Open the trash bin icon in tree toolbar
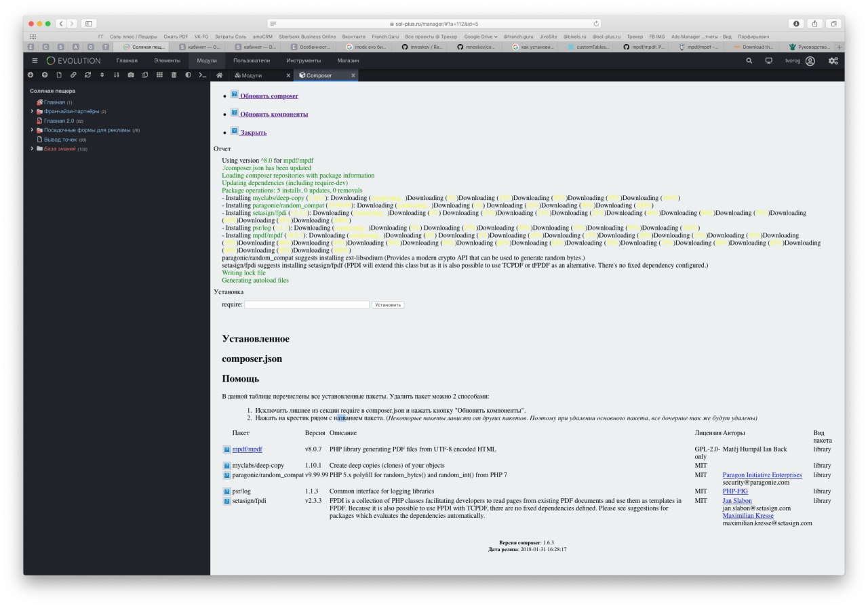 coord(174,75)
